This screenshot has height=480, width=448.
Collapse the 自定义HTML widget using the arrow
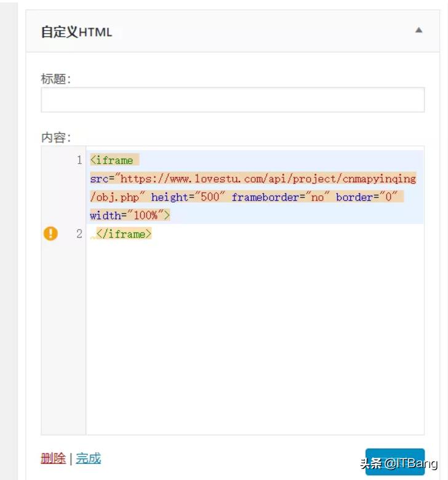point(418,30)
